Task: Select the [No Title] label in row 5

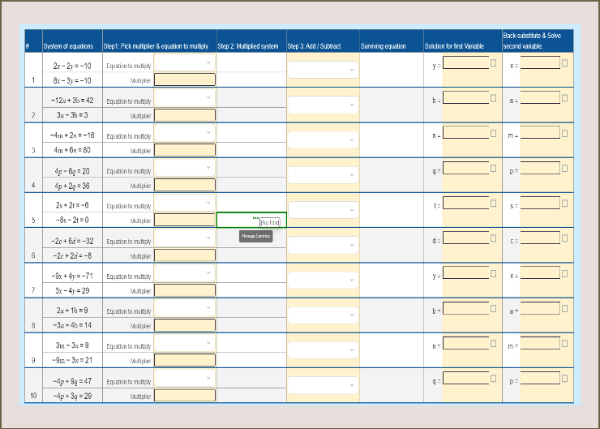Action: point(270,222)
